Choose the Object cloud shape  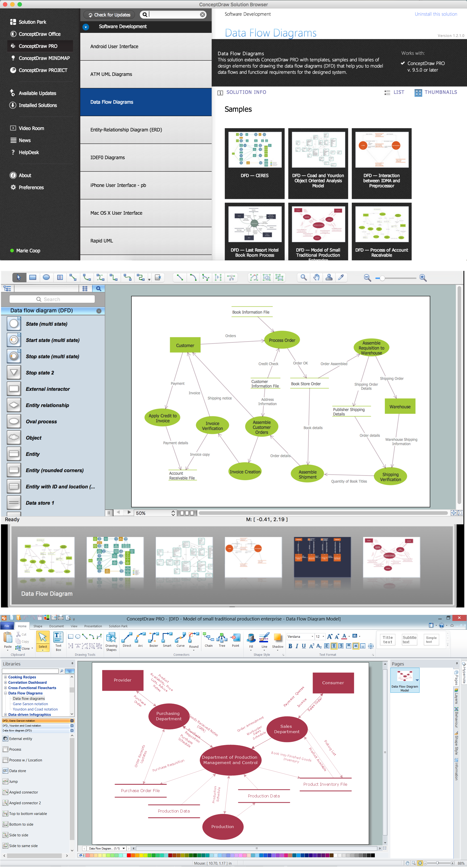pos(14,437)
